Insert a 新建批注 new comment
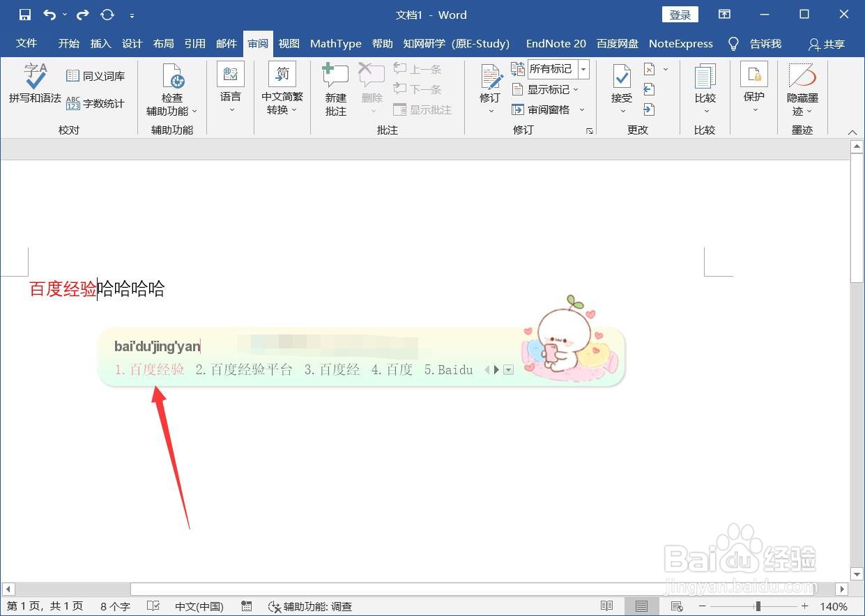This screenshot has height=616, width=865. pos(336,89)
